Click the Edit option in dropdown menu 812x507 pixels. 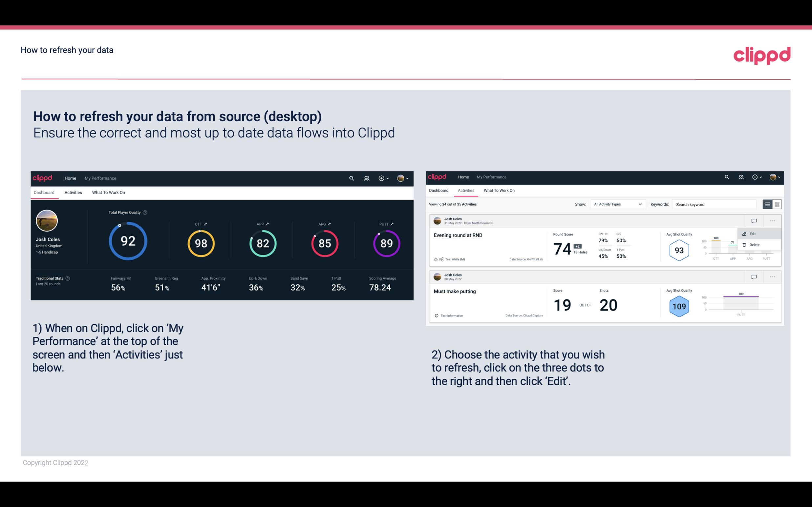click(755, 233)
